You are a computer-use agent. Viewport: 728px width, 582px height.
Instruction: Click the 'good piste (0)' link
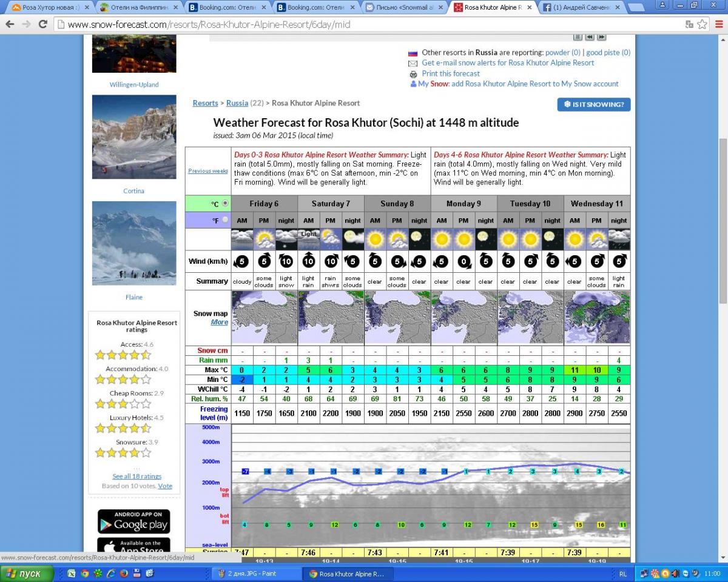[x=608, y=53]
